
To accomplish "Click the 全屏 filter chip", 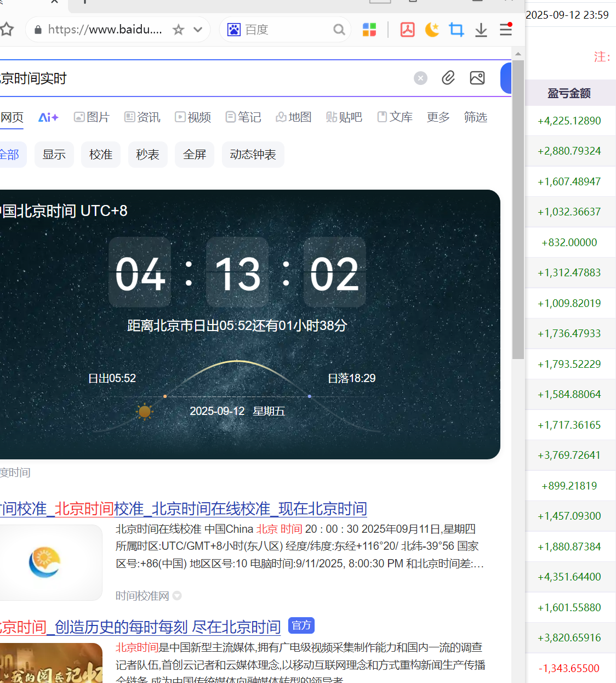I will click(x=195, y=155).
